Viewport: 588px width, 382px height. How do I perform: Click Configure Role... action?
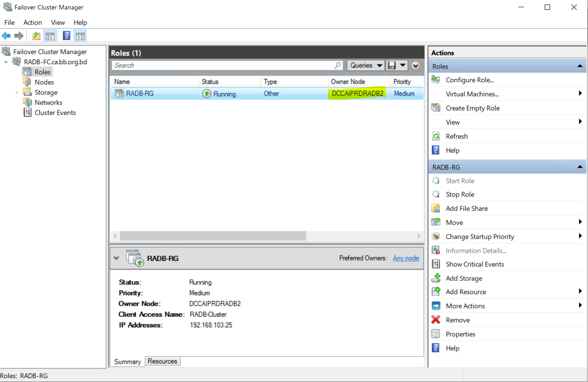[x=470, y=80]
